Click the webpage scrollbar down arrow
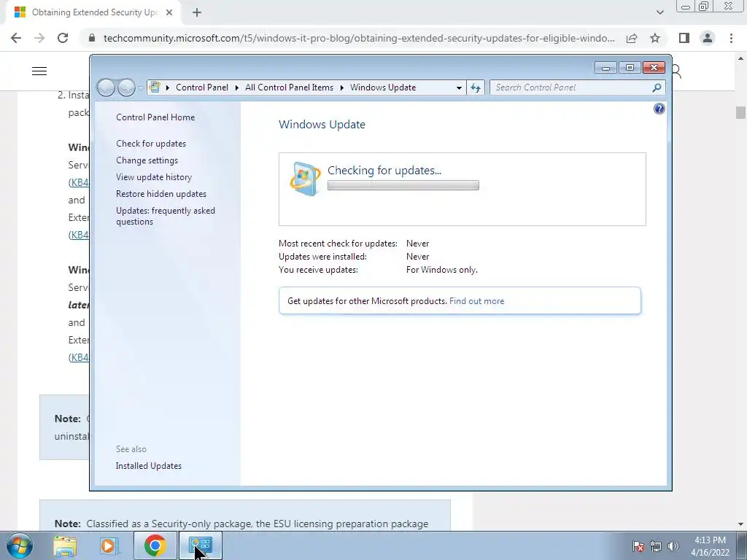 (x=740, y=524)
